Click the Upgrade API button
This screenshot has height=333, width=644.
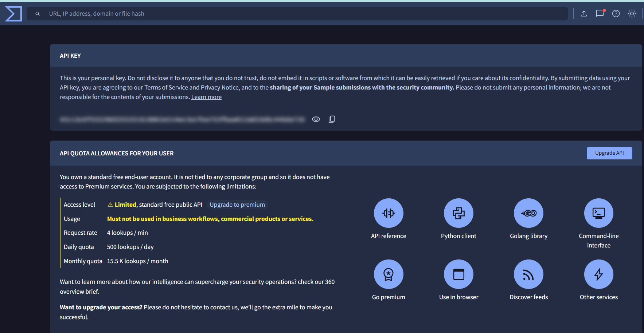(x=609, y=153)
